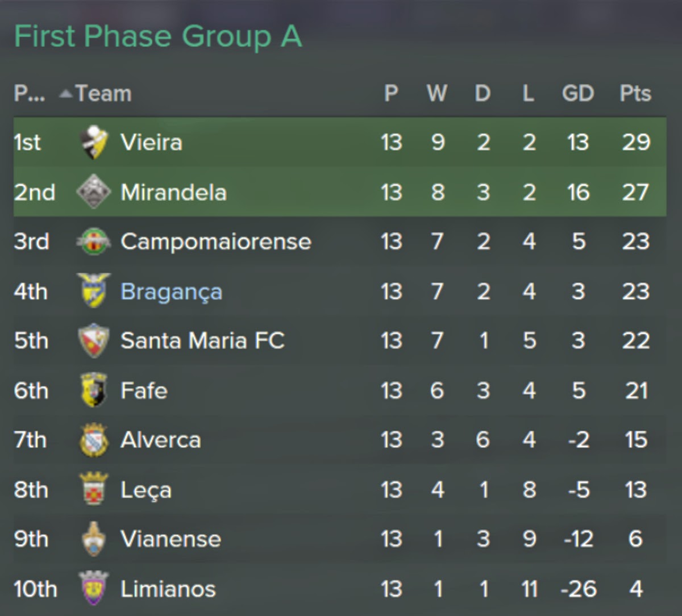Click the Vieira club crest icon
The height and width of the screenshot is (616, 682).
[x=94, y=142]
